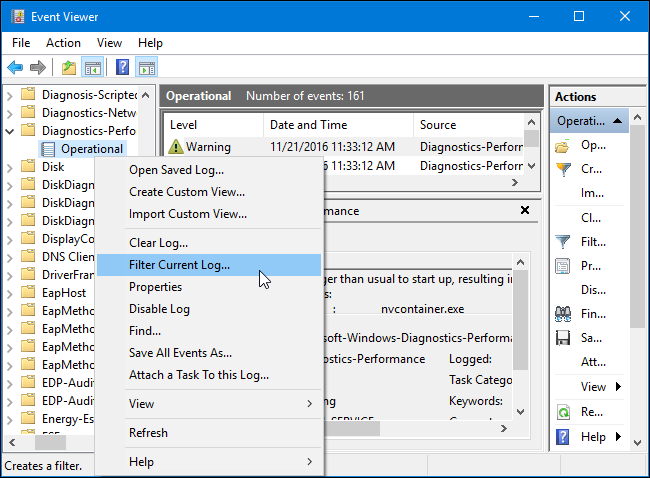Close the event preview pane with X
The image size is (650, 478).
tap(525, 210)
